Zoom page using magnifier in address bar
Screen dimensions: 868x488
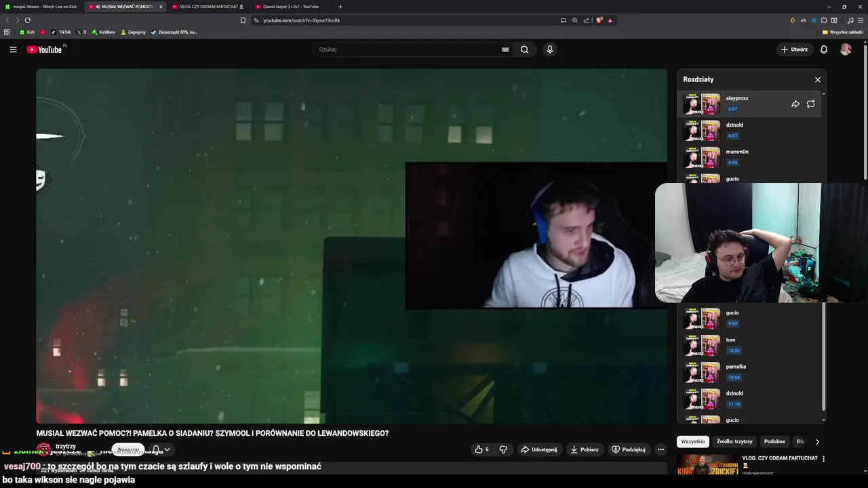pos(575,20)
